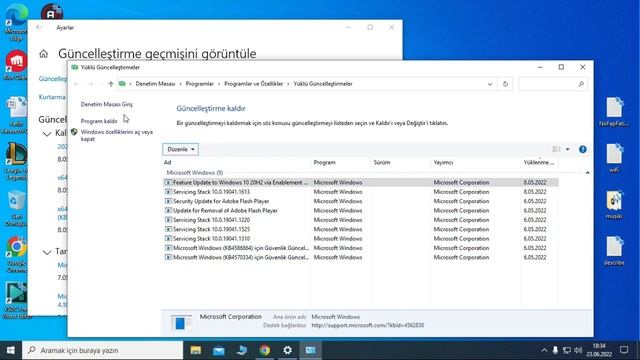Viewport: 640px width, 360px height.
Task: Click the taskbar search box
Action: (102, 350)
